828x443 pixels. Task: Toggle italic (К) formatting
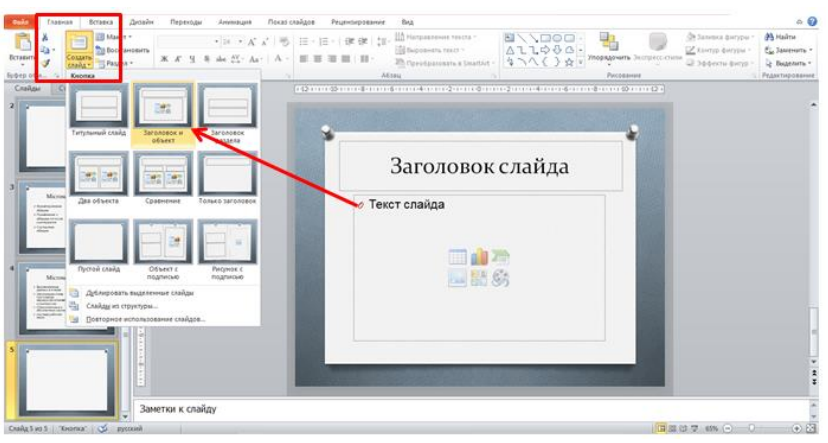[x=178, y=60]
